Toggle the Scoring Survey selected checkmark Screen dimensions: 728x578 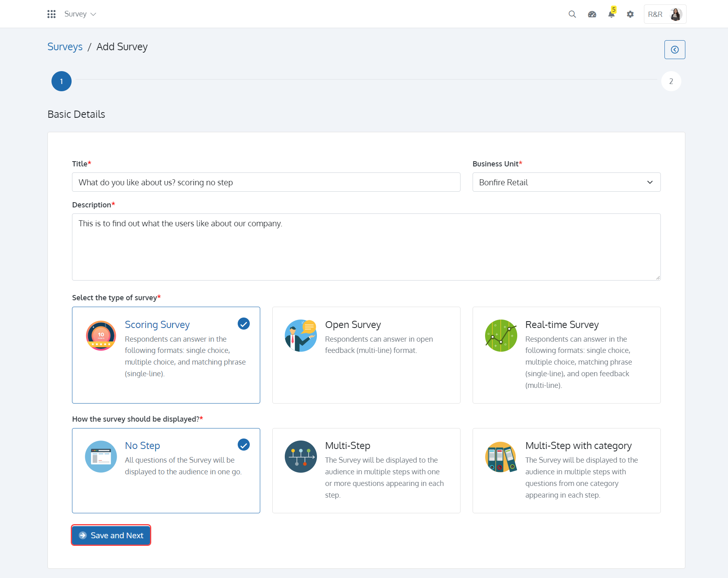244,324
